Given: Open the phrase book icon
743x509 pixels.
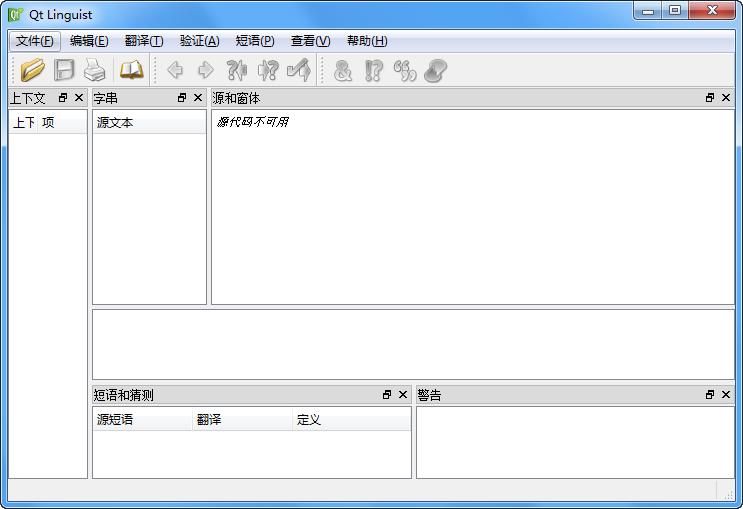Looking at the screenshot, I should pyautogui.click(x=131, y=70).
